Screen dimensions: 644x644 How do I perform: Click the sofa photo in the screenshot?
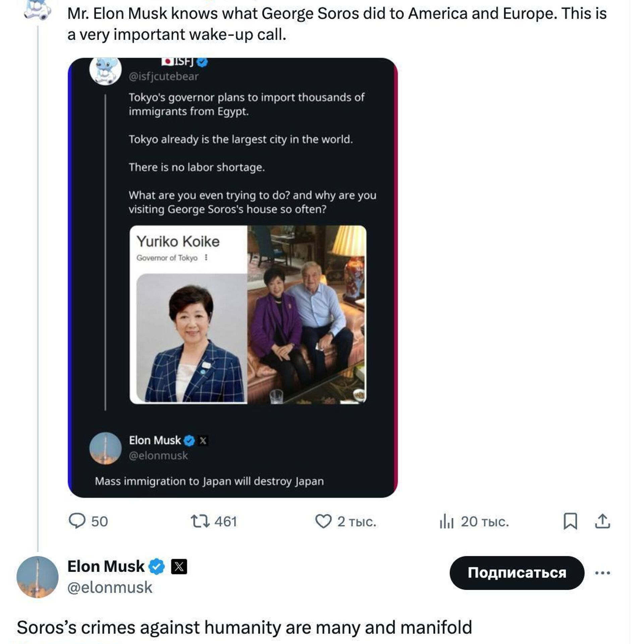307,314
